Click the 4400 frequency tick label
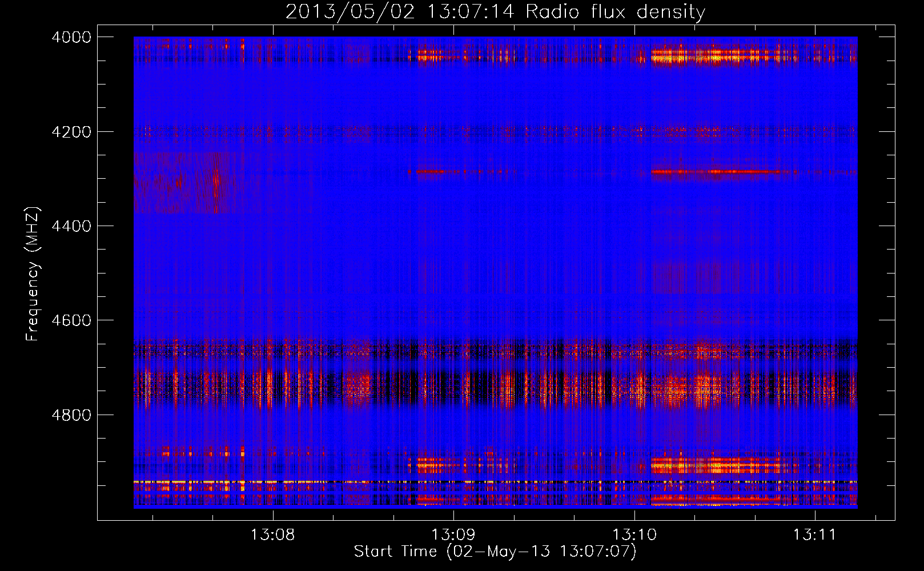The image size is (924, 571). (71, 226)
